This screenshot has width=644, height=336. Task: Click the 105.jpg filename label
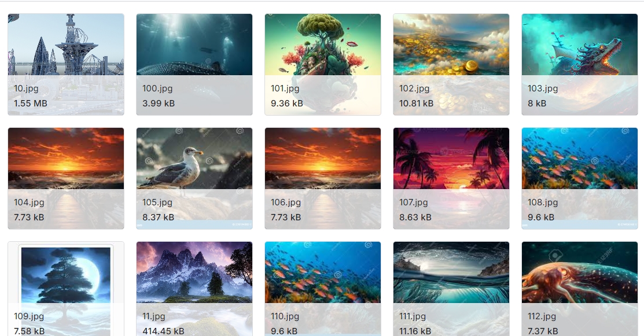[x=157, y=202]
